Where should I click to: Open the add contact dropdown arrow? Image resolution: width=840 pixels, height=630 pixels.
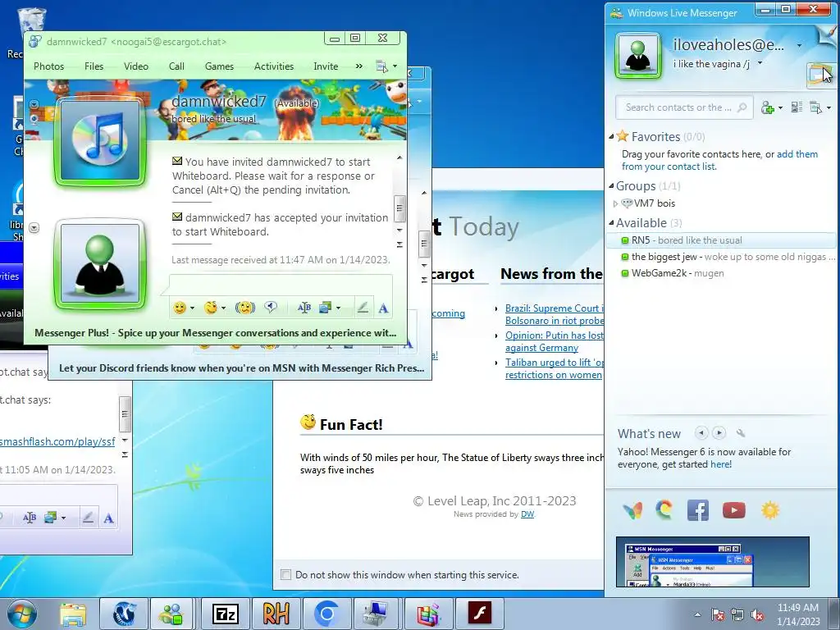[780, 108]
